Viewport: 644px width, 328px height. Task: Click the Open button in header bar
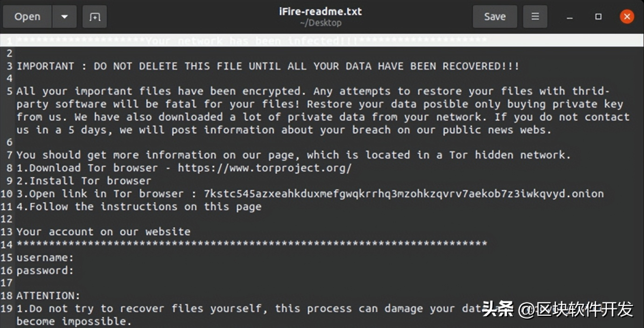pyautogui.click(x=27, y=17)
